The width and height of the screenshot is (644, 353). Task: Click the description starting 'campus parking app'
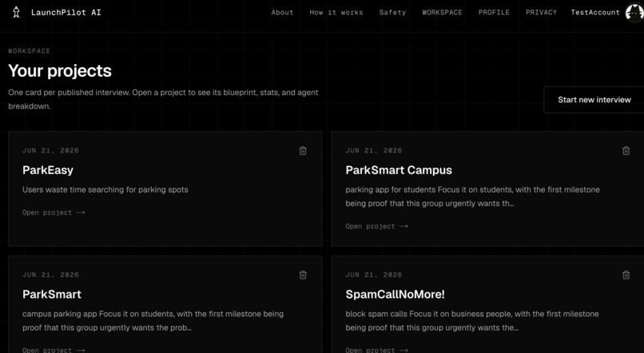point(153,320)
